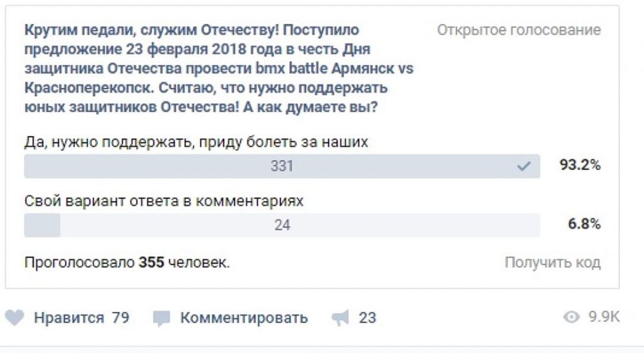Click the poll question heading text
Screen dimensions: 644x353
(219, 69)
